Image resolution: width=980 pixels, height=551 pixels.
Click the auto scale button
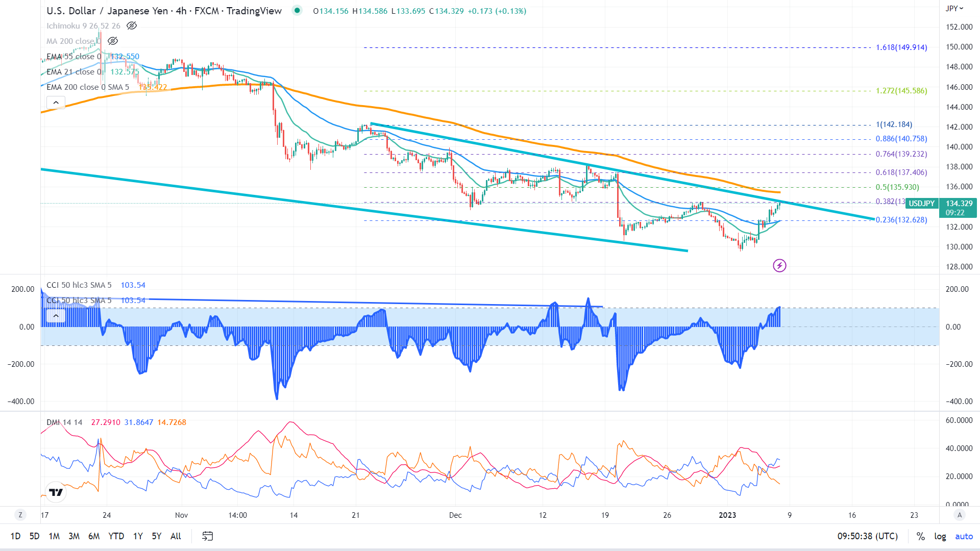point(964,536)
